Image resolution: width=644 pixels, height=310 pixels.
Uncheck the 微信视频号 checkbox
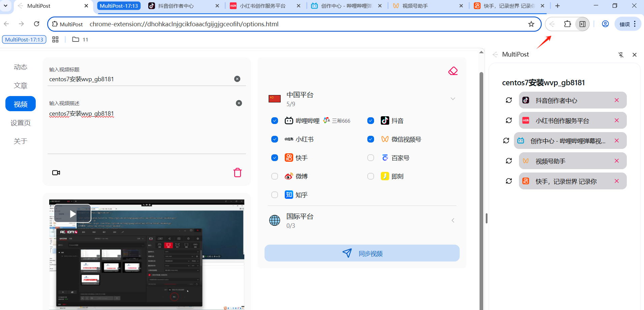coord(371,139)
